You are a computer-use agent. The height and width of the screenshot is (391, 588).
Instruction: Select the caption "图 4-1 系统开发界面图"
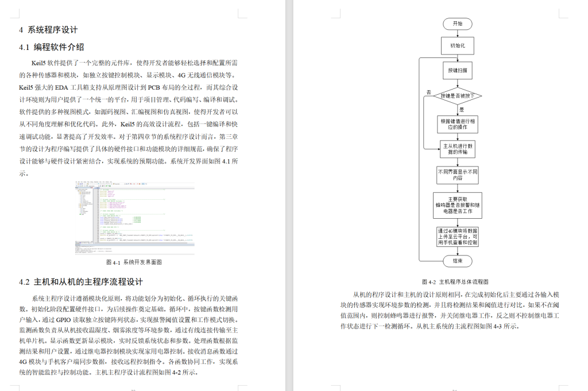pos(136,263)
